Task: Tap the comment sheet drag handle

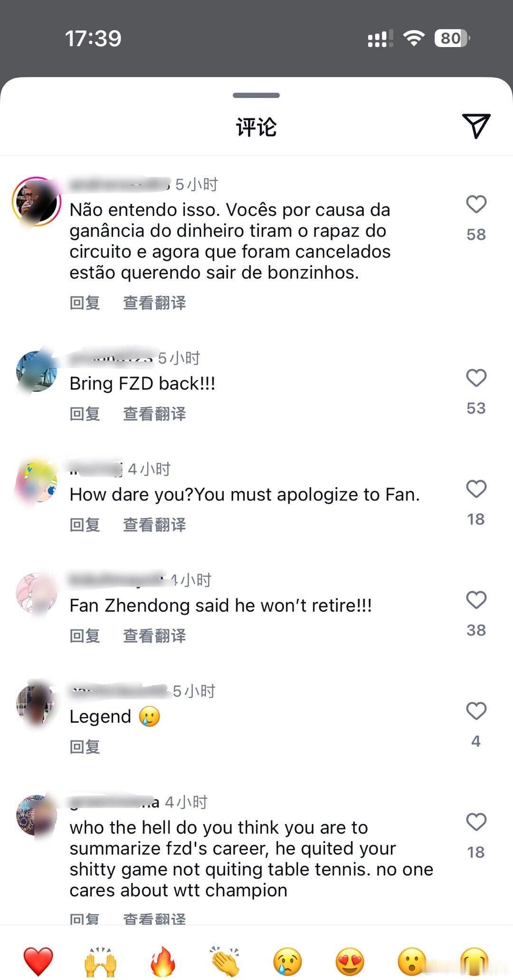Action: [256, 95]
